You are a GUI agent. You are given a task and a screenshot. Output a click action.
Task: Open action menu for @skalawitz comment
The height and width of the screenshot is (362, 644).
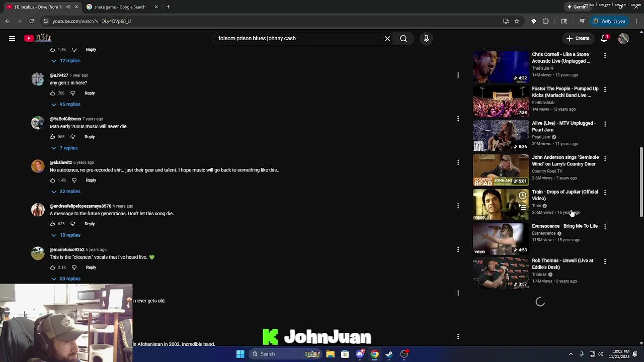pyautogui.click(x=458, y=162)
